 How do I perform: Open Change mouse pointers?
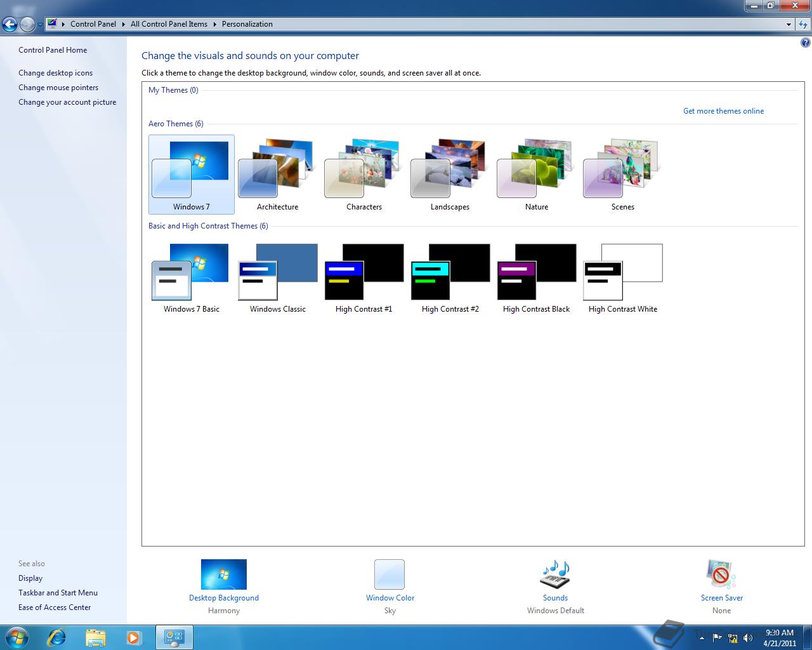(58, 88)
